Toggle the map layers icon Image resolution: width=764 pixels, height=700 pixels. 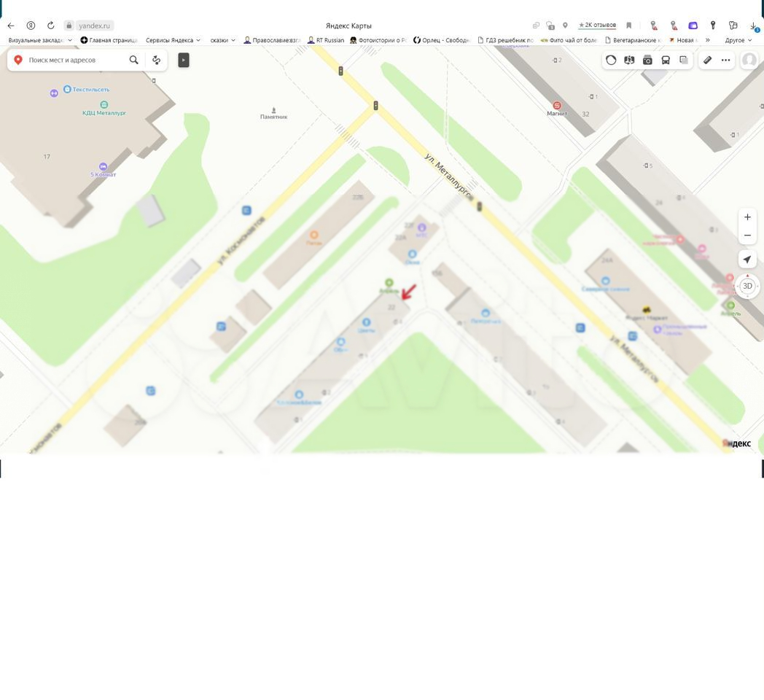(684, 60)
